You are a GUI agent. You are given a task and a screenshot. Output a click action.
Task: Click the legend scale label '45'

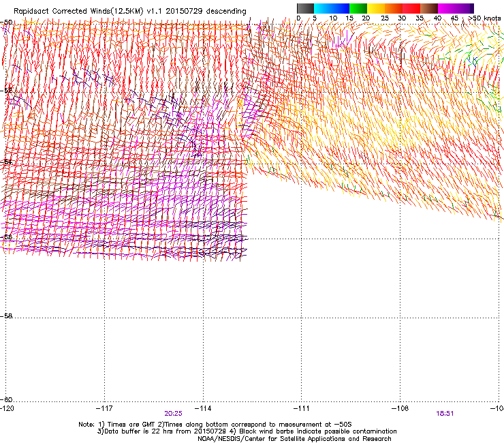point(454,18)
